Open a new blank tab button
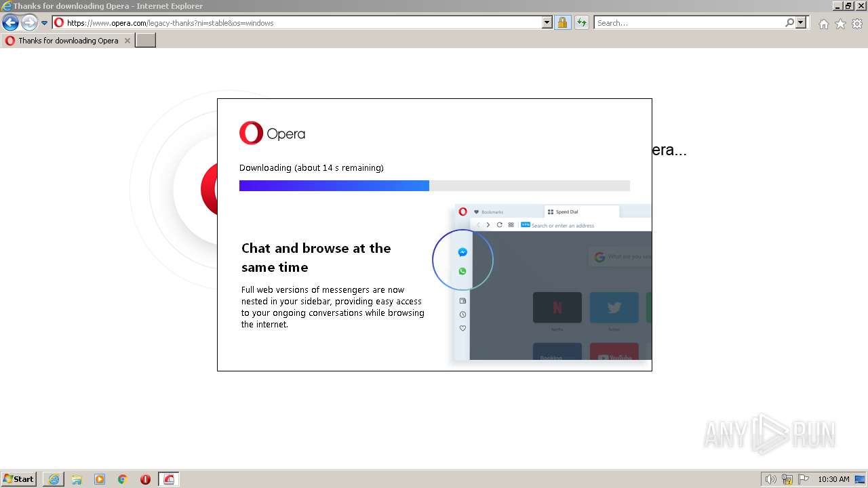 (x=146, y=41)
